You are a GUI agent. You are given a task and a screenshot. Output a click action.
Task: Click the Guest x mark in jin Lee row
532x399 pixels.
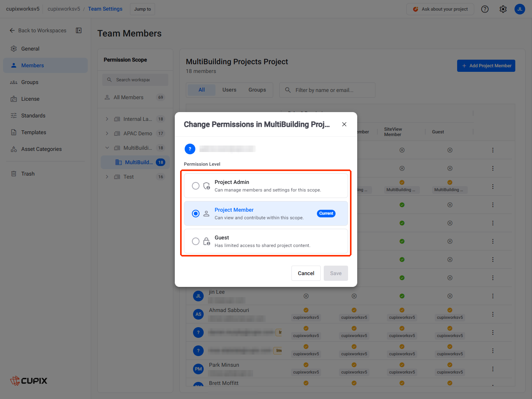pos(450,296)
